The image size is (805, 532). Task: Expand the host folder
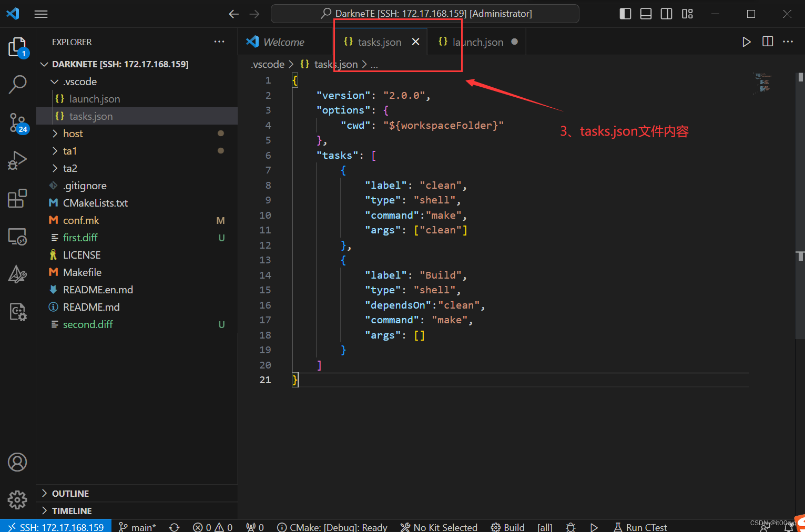(x=137, y=134)
